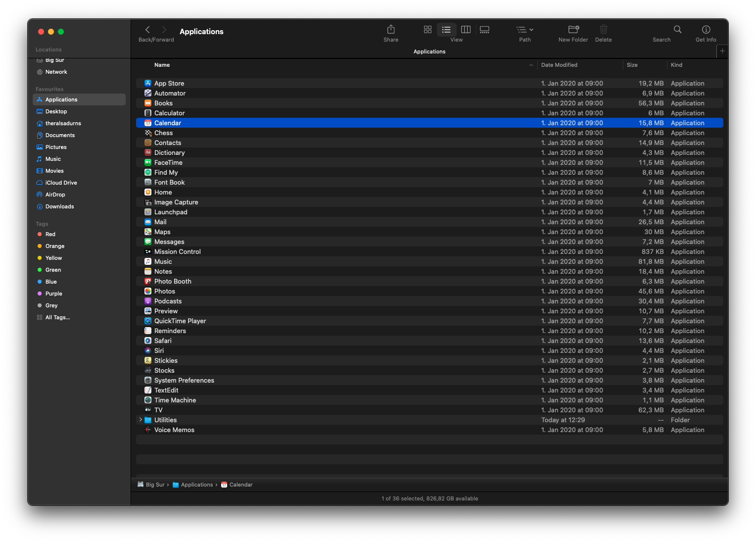Select the FaceTime app icon
The width and height of the screenshot is (756, 542).
click(148, 162)
